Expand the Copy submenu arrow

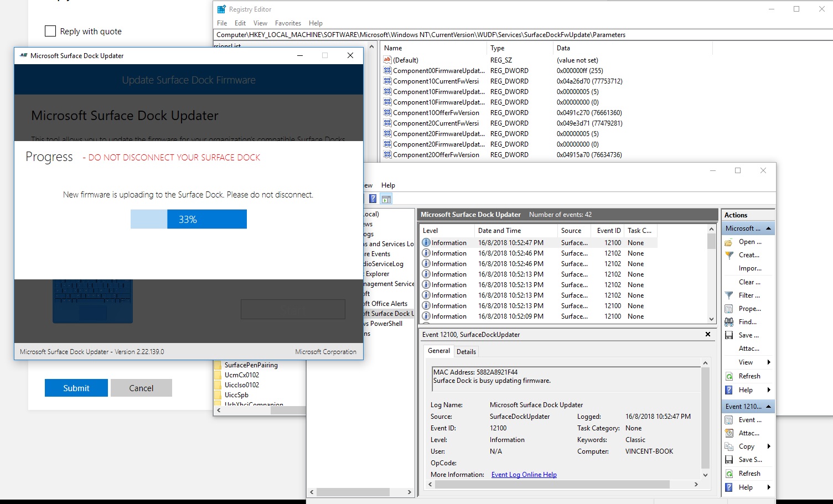pos(769,446)
